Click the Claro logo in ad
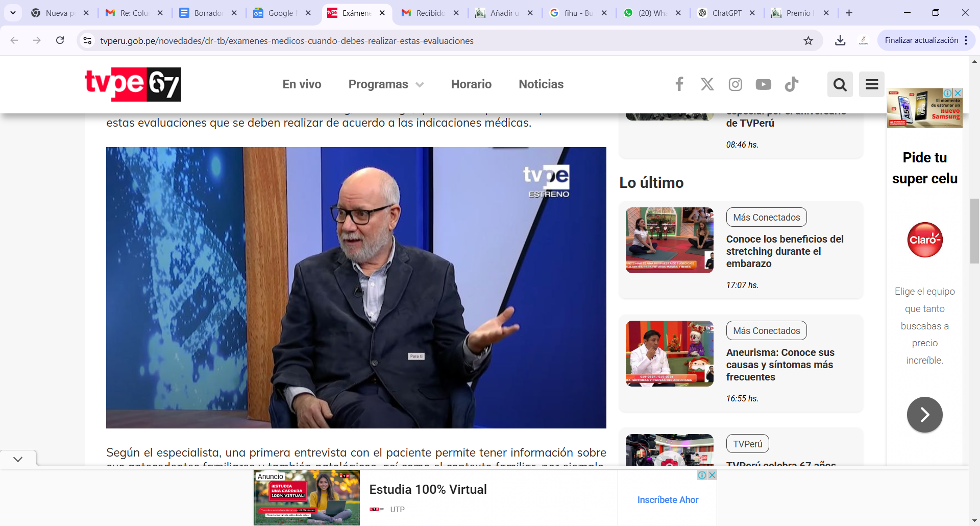Image resolution: width=980 pixels, height=526 pixels. (x=925, y=240)
